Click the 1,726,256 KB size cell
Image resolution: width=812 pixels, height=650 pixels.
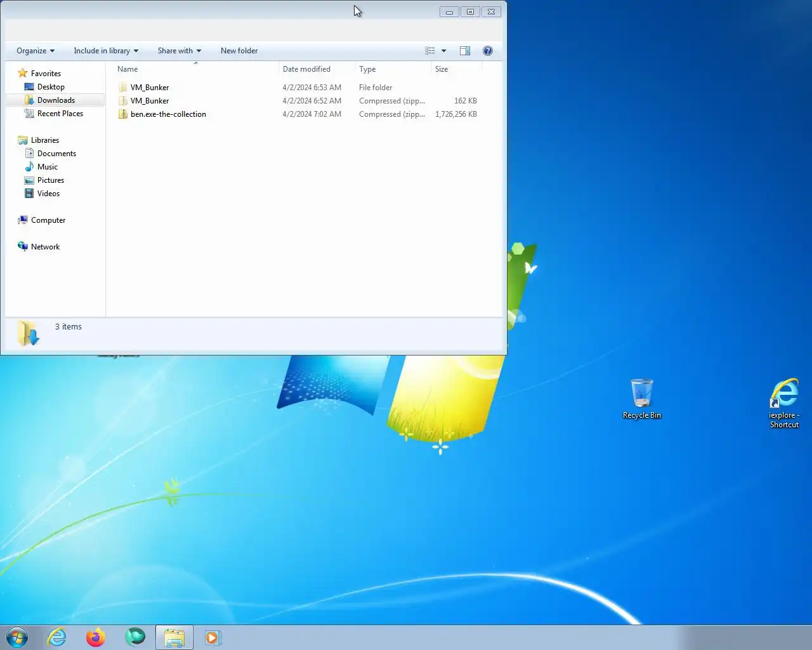(456, 114)
